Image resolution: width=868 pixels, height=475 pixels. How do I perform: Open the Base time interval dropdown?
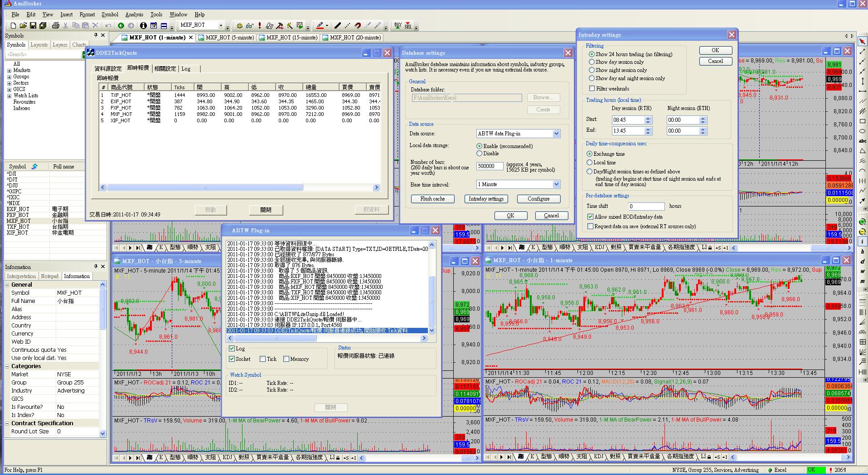pos(556,184)
